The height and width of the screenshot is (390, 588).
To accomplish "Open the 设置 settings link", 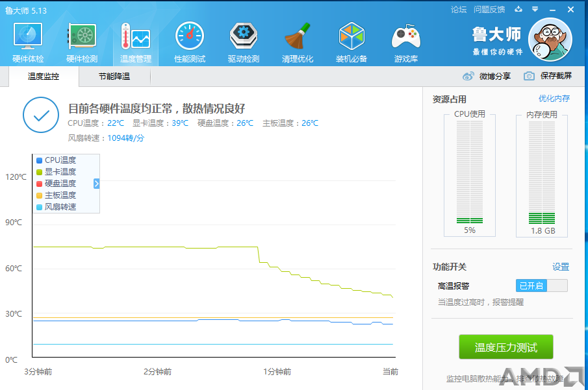I will tap(561, 267).
